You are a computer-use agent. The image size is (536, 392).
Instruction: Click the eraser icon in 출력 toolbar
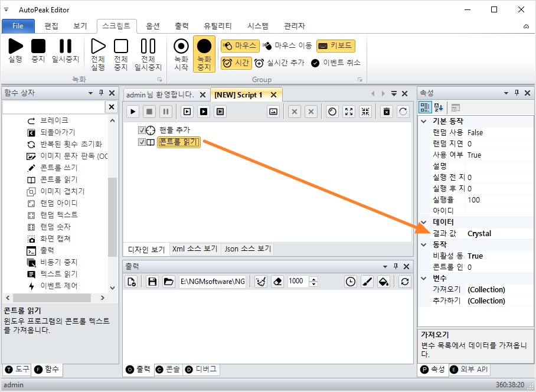[277, 282]
